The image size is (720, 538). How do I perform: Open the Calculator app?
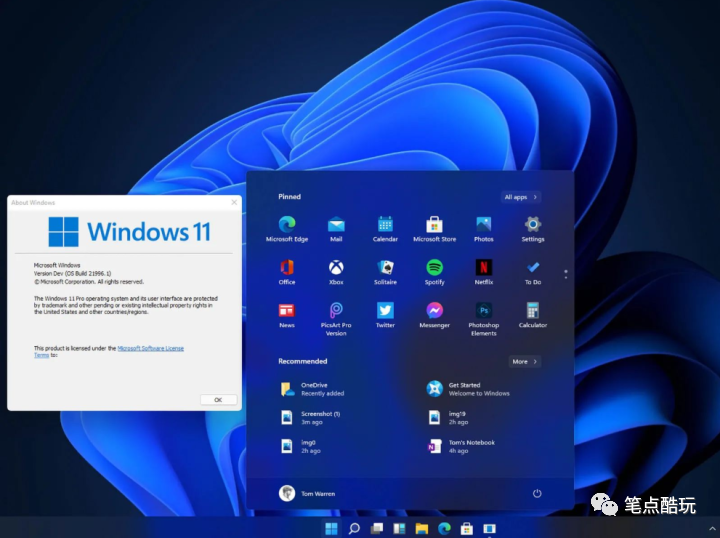(x=533, y=311)
